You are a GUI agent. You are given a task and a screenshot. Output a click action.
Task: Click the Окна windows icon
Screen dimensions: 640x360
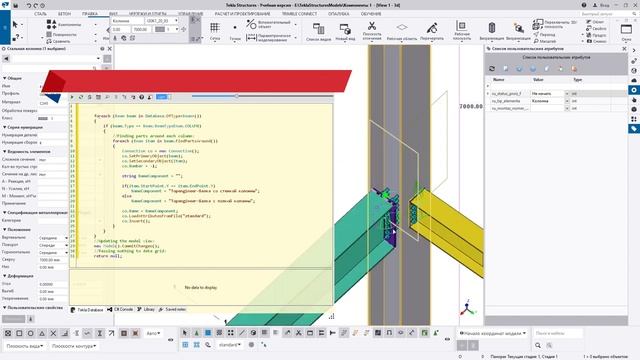pyautogui.click(x=626, y=29)
